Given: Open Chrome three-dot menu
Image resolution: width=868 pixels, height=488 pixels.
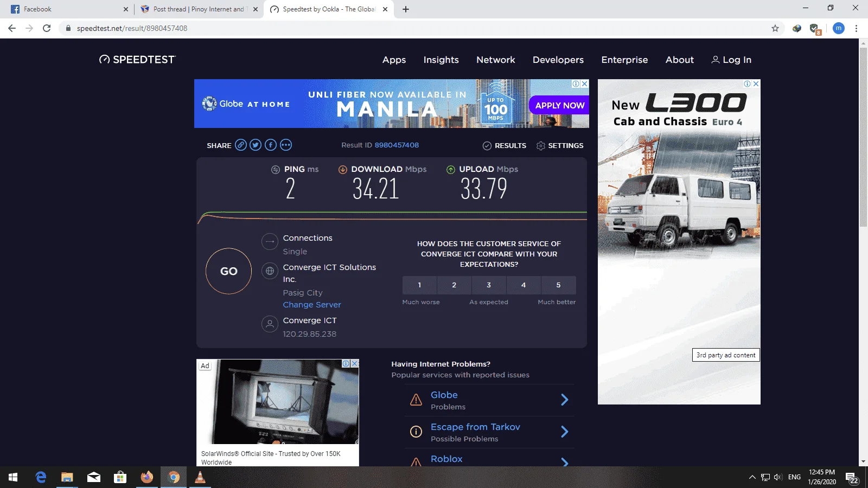Looking at the screenshot, I should (x=857, y=28).
